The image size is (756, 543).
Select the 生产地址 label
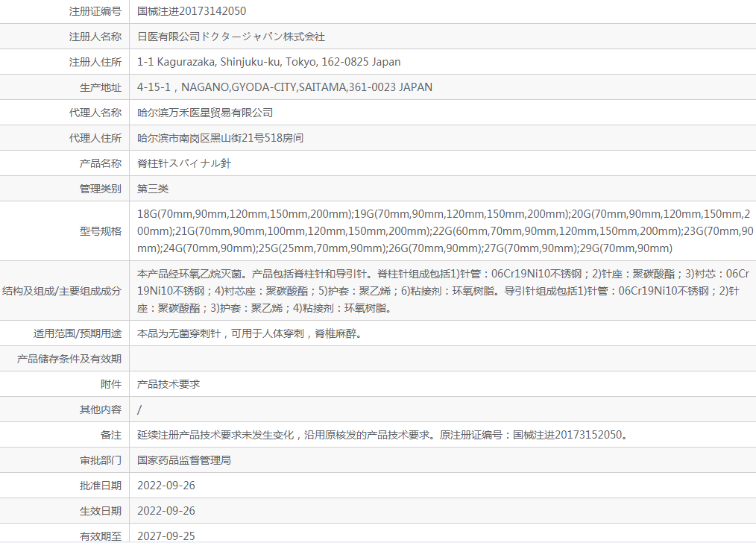point(101,87)
